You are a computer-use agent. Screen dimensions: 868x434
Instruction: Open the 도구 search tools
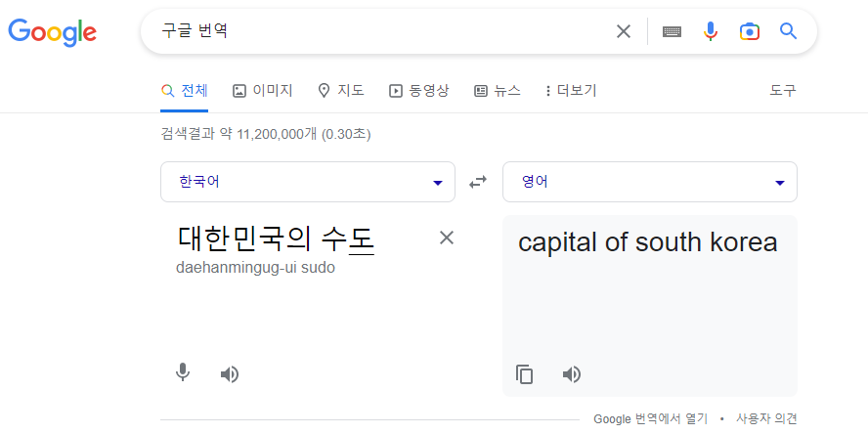tap(783, 90)
